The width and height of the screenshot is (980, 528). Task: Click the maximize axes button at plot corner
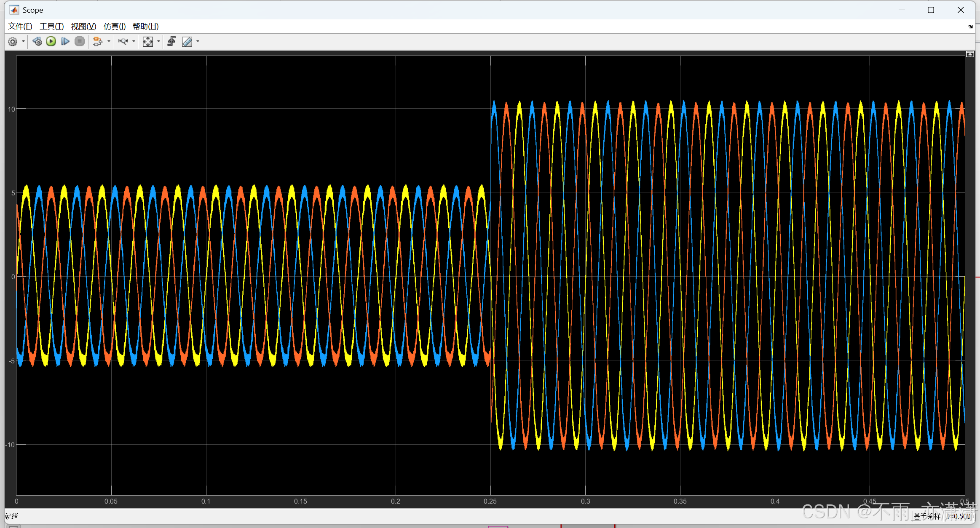(969, 54)
